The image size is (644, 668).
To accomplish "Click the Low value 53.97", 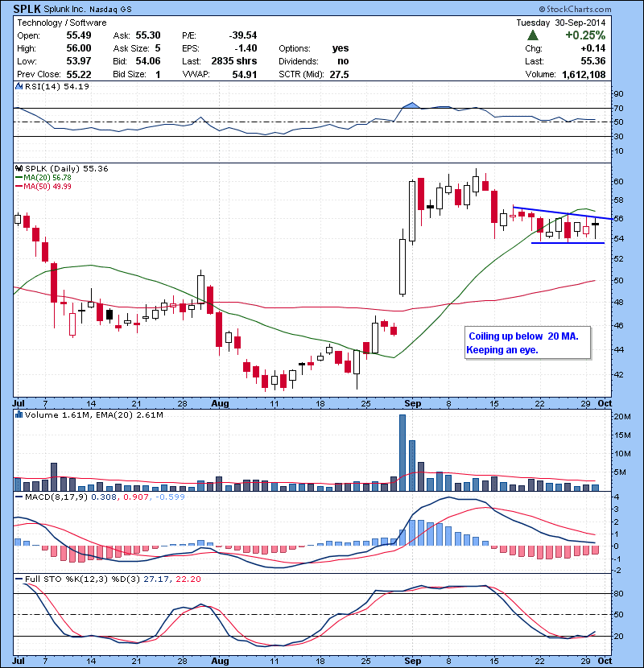I will pyautogui.click(x=79, y=61).
